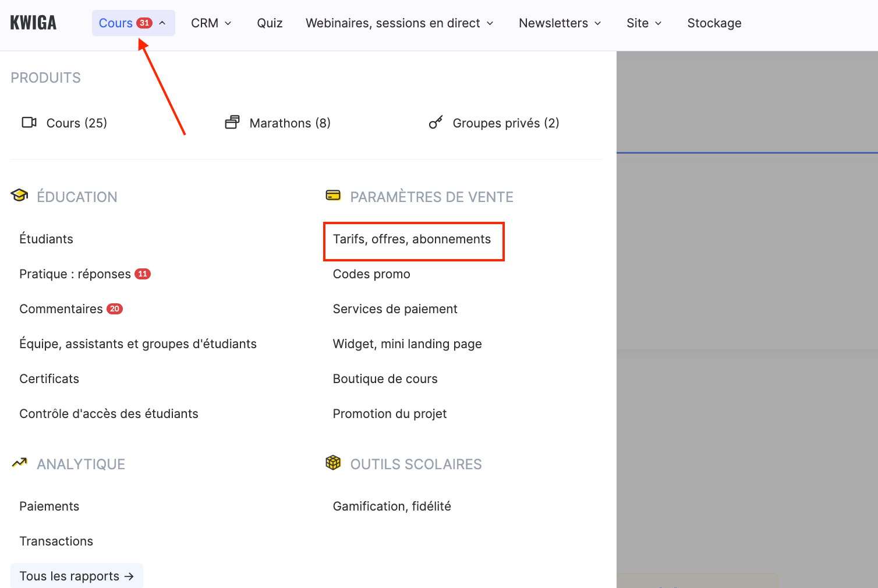
Task: Click the Cours video camera icon
Action: point(29,122)
